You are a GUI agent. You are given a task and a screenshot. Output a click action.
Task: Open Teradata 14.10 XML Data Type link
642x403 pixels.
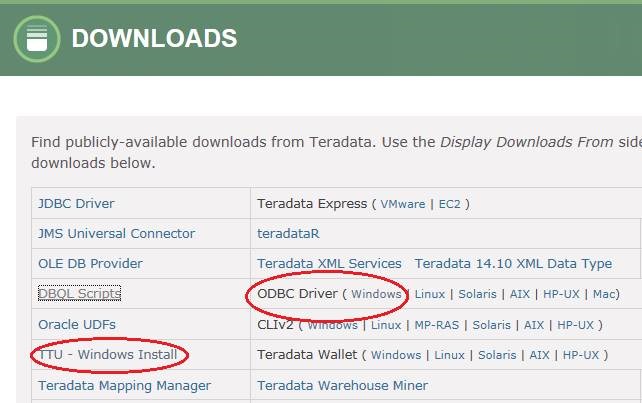pyautogui.click(x=513, y=264)
